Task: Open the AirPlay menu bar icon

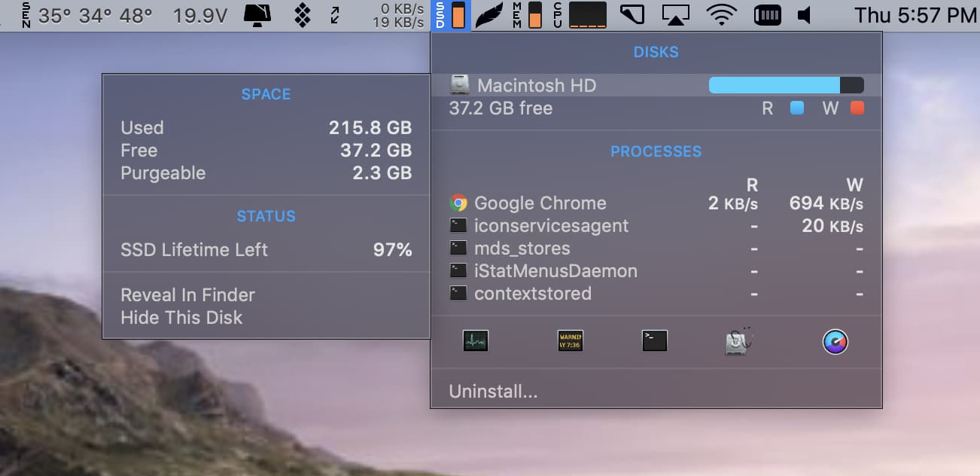Action: coord(676,15)
